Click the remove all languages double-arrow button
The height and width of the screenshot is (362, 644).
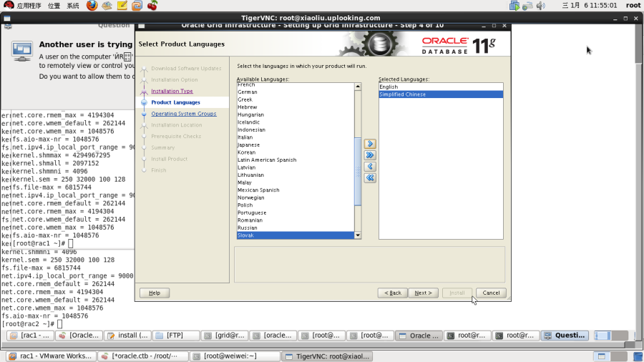370,177
